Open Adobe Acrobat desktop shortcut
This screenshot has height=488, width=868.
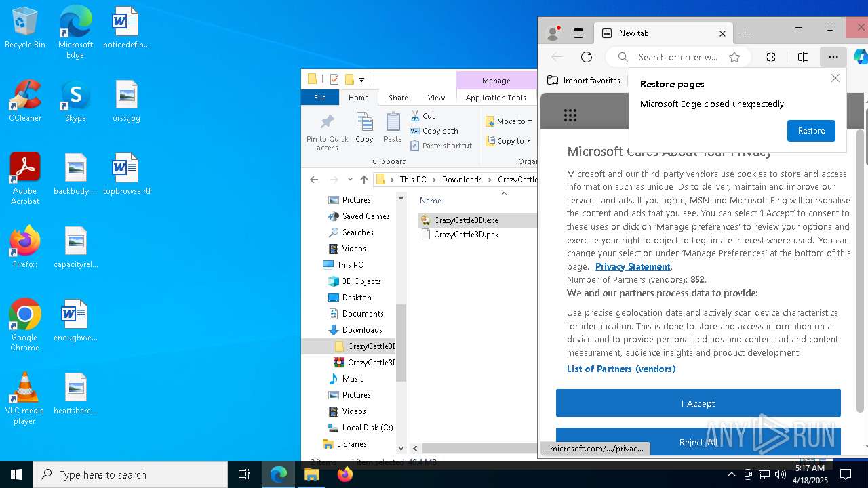(x=24, y=179)
